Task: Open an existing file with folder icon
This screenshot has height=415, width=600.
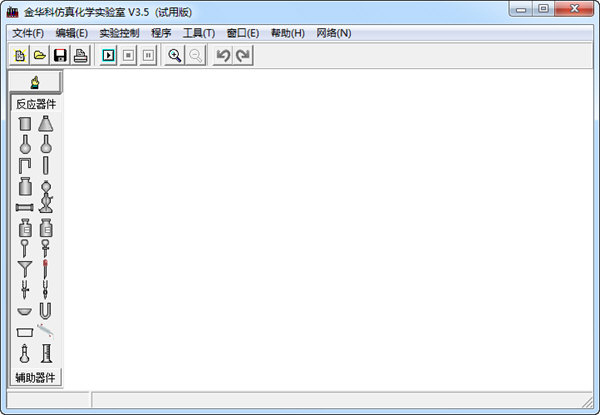Action: pyautogui.click(x=40, y=56)
